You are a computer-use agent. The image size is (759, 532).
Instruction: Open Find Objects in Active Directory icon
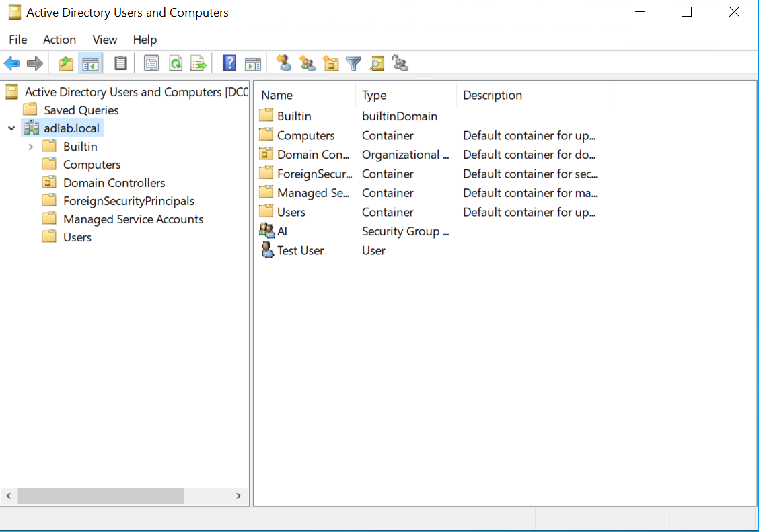tap(377, 63)
